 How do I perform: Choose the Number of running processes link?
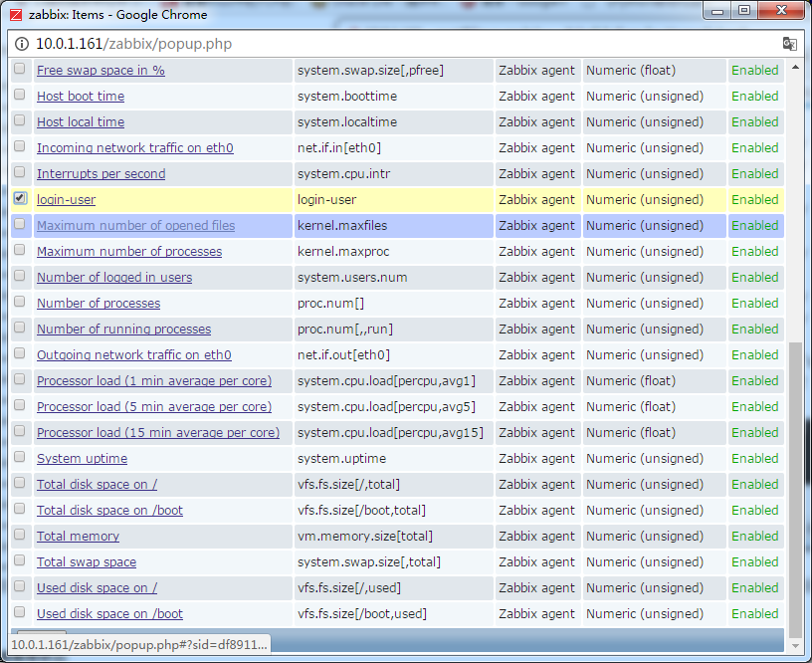[123, 330]
